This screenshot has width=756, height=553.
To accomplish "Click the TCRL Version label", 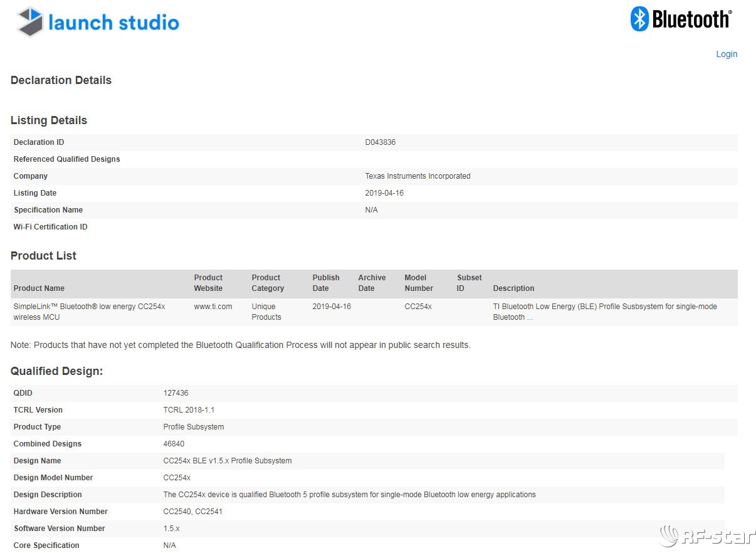I will (x=38, y=410).
